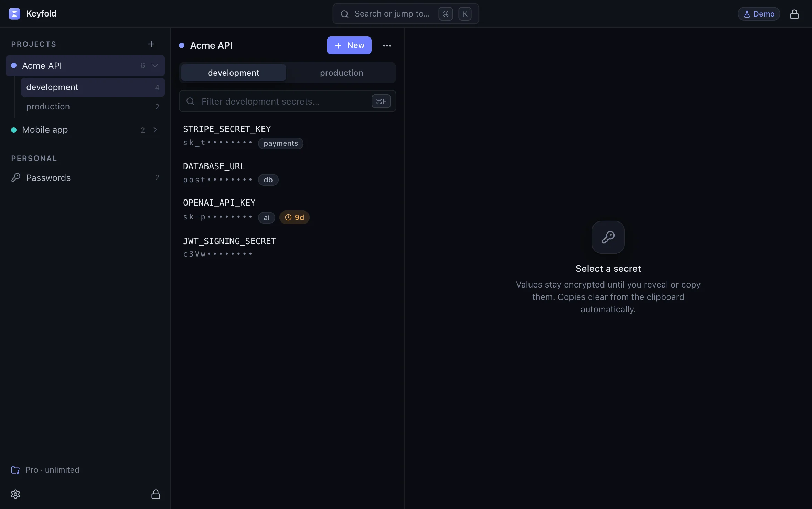Click the filter magnifier icon
This screenshot has width=812, height=509.
190,101
